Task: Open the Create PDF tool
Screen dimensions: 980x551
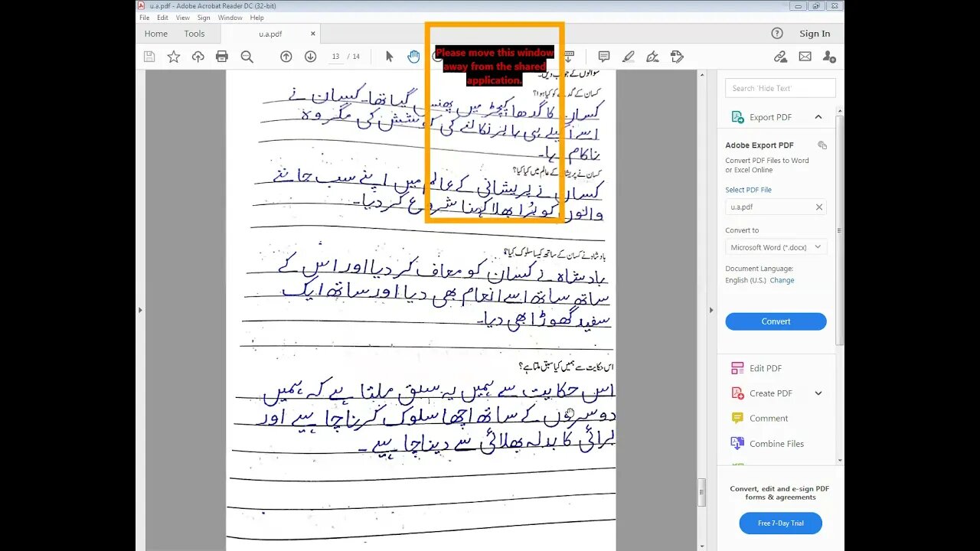Action: click(x=770, y=393)
